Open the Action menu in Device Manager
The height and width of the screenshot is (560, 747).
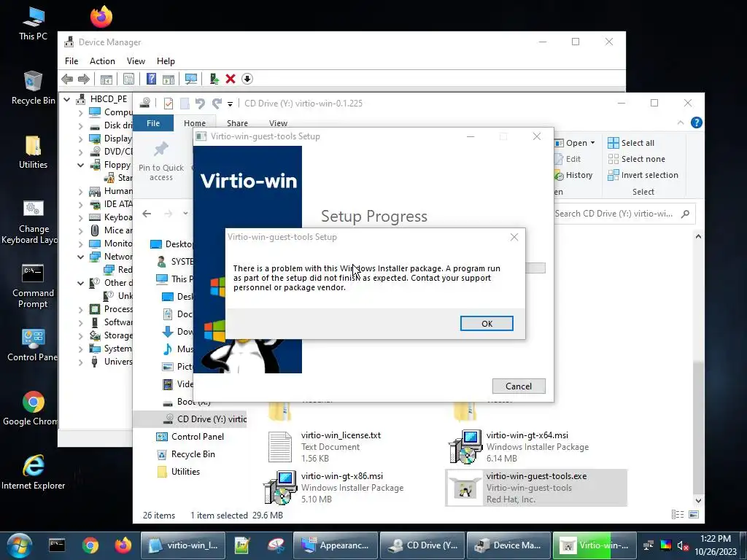coord(102,61)
